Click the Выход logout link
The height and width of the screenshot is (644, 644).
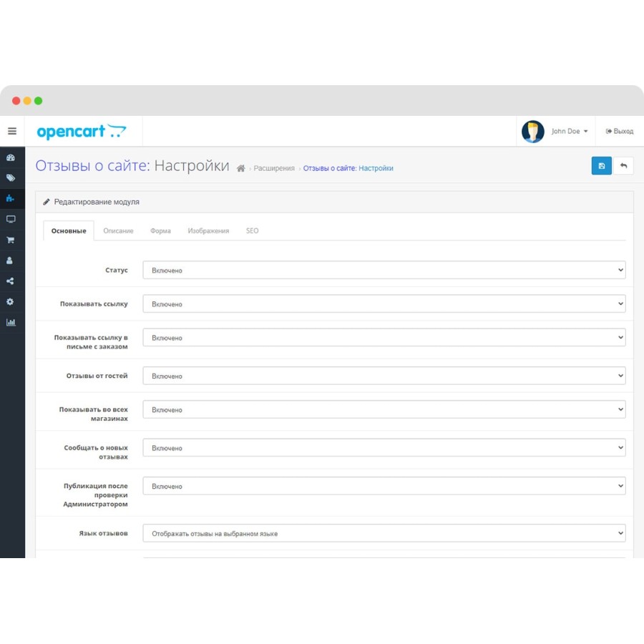(x=620, y=131)
